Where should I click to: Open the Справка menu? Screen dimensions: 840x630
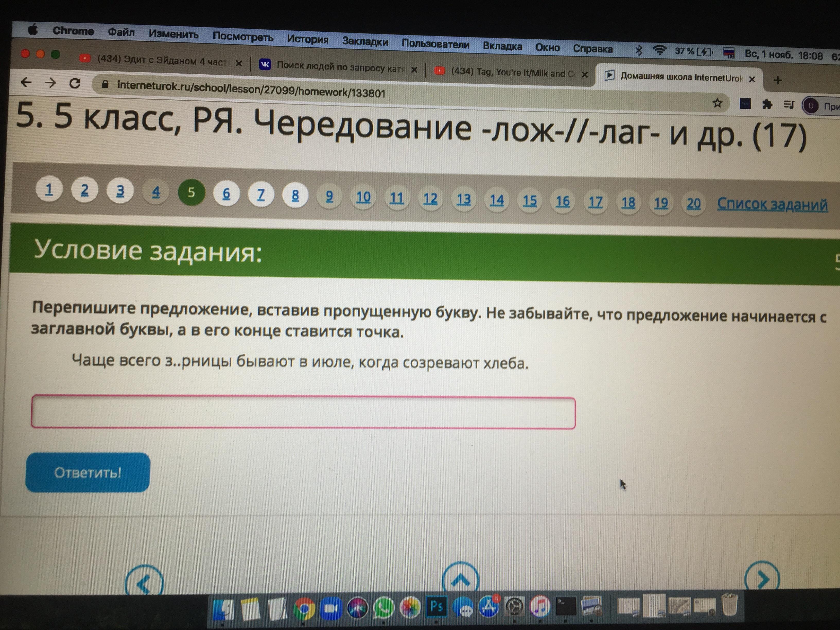tap(592, 49)
